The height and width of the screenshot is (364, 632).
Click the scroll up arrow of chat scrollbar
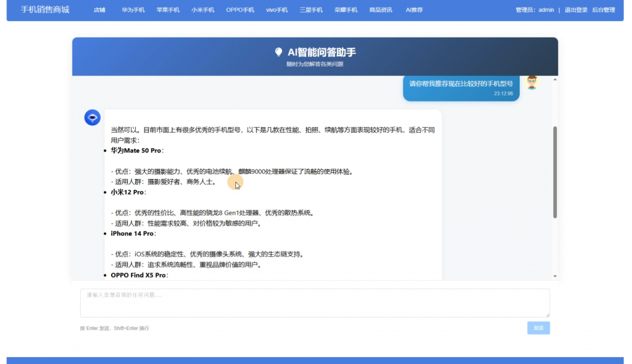(x=555, y=80)
